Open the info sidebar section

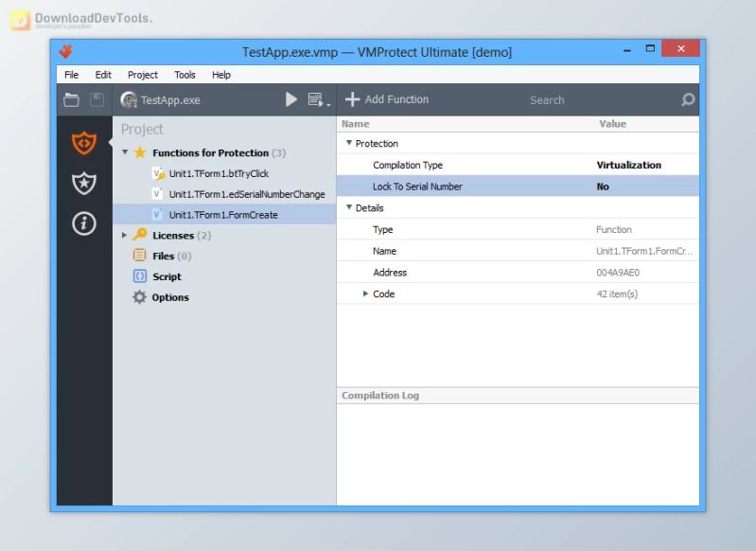pos(84,223)
